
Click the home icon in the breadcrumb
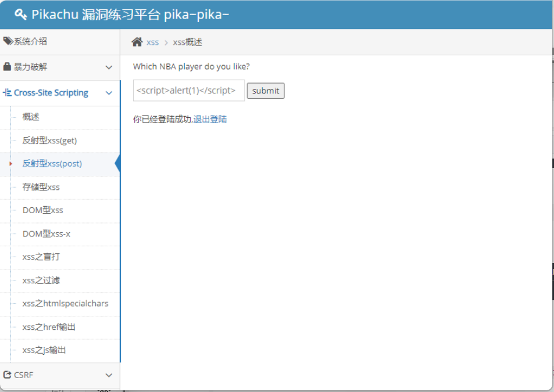tap(137, 42)
